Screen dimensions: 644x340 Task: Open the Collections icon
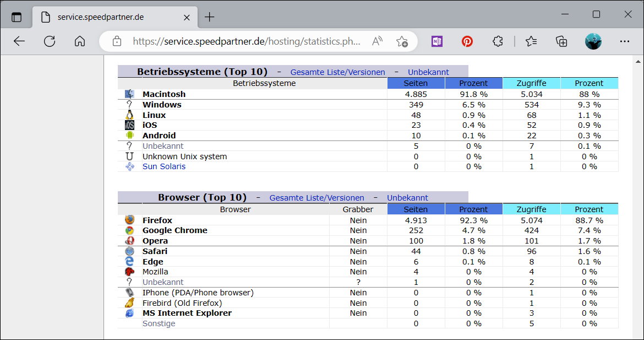click(561, 41)
